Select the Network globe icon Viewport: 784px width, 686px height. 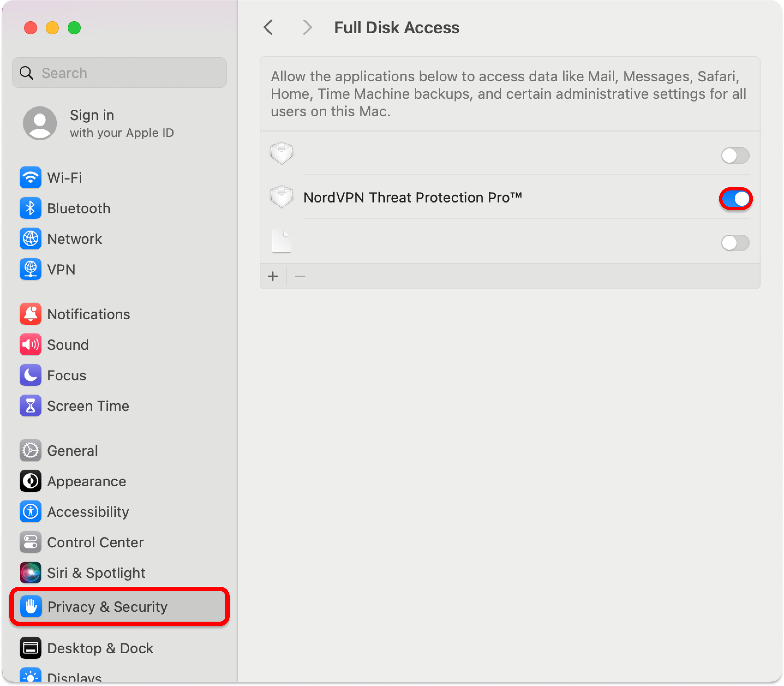click(x=30, y=239)
